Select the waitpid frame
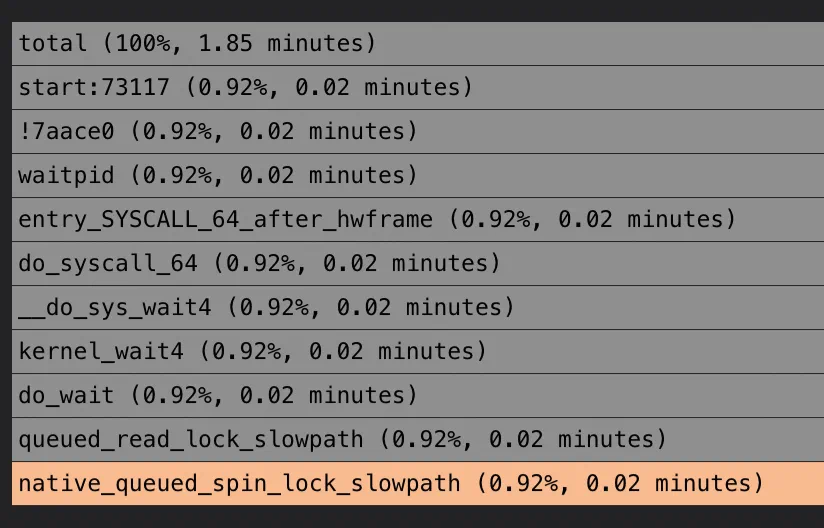This screenshot has width=824, height=528. click(x=412, y=175)
